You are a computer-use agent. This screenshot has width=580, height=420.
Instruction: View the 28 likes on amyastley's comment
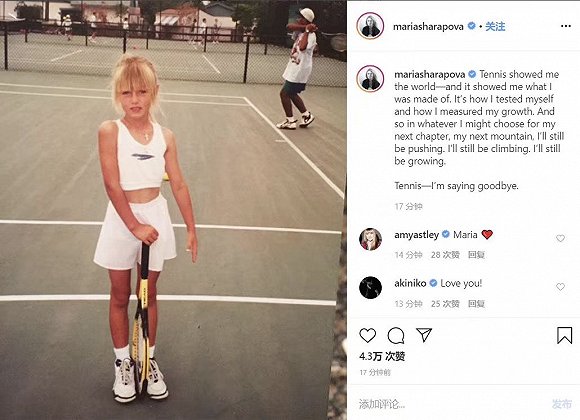445,255
